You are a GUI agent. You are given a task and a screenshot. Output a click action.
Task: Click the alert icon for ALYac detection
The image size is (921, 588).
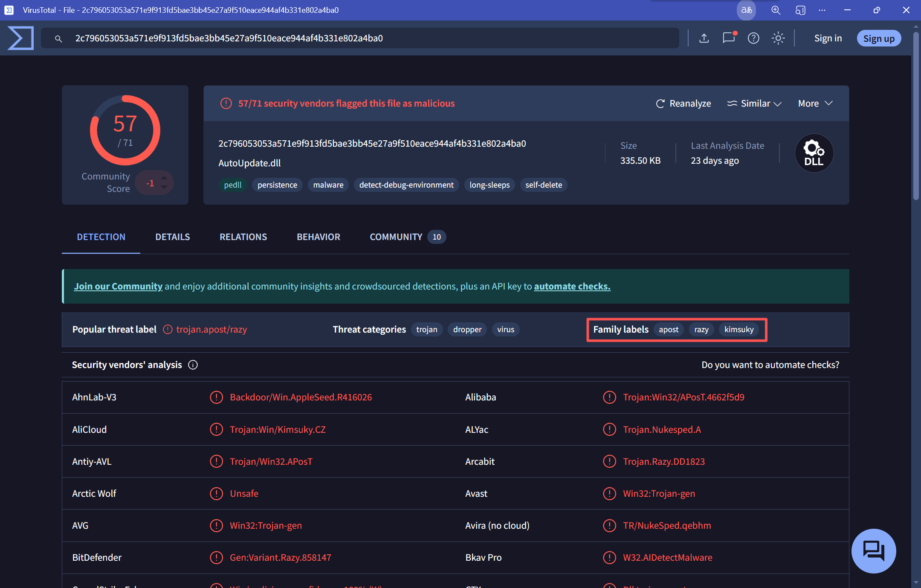coord(610,429)
